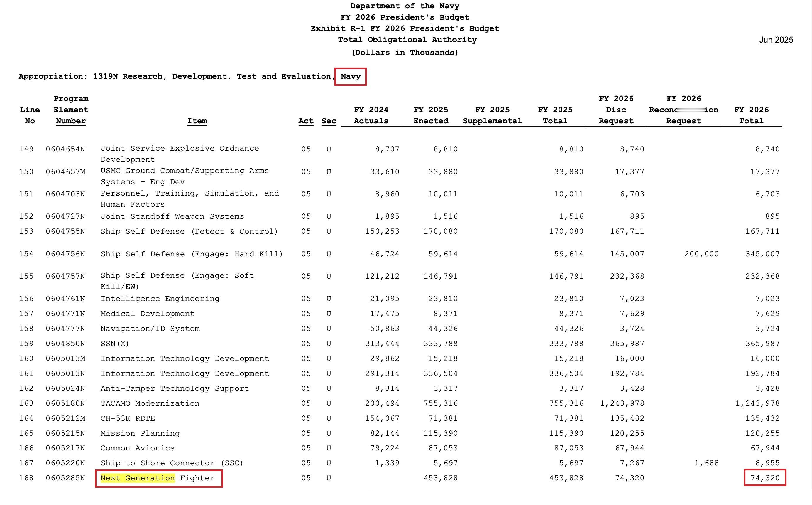Select the 'Jun 2025' date text
This screenshot has width=812, height=505.
(776, 40)
